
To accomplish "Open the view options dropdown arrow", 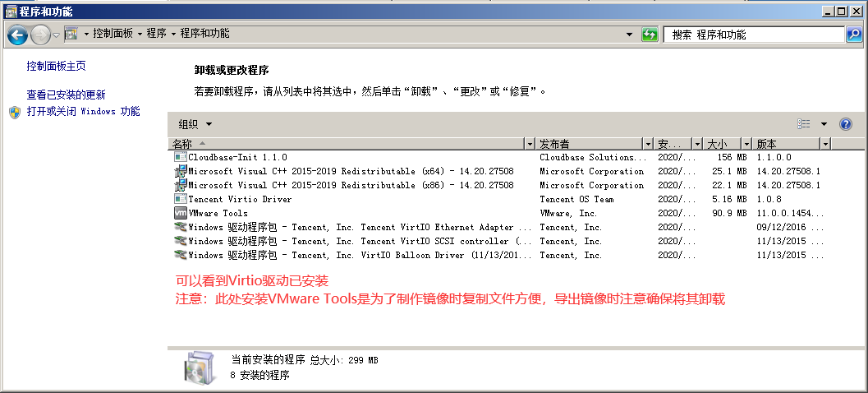I will point(824,124).
